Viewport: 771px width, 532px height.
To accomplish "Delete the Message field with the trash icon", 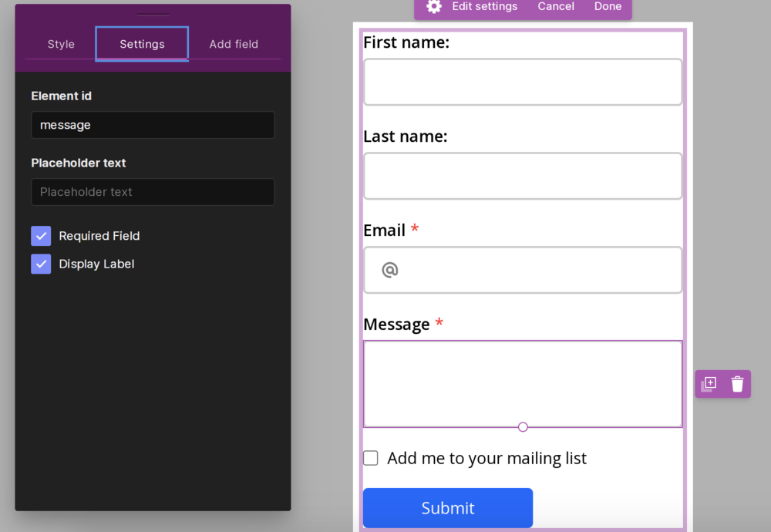I will point(737,384).
